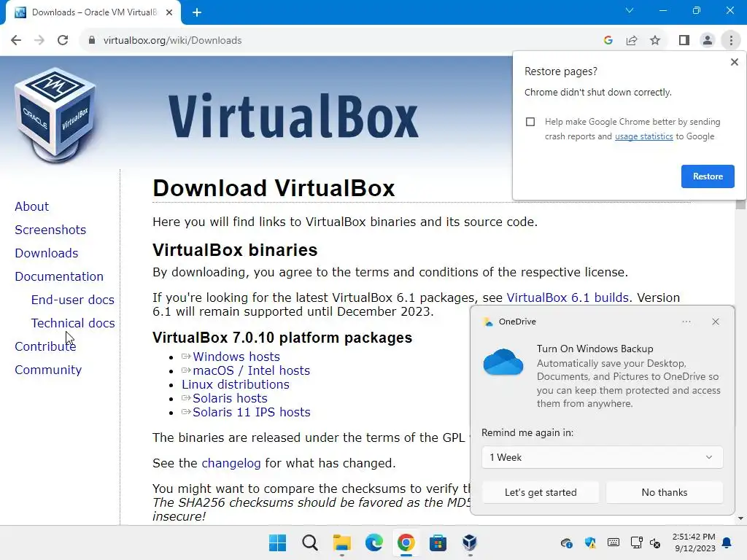Open the Windows Start menu
Image resolution: width=747 pixels, height=560 pixels.
[277, 542]
